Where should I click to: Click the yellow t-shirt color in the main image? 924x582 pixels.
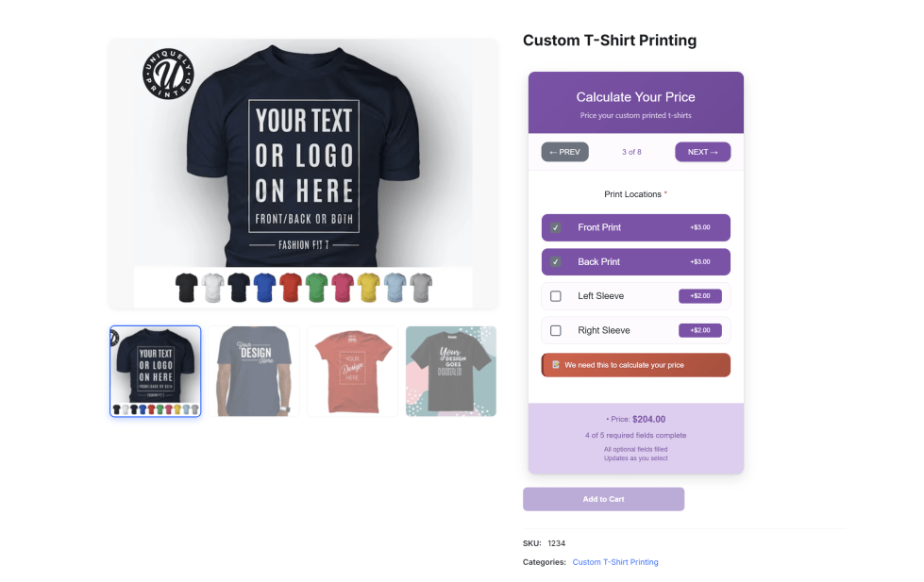368,287
